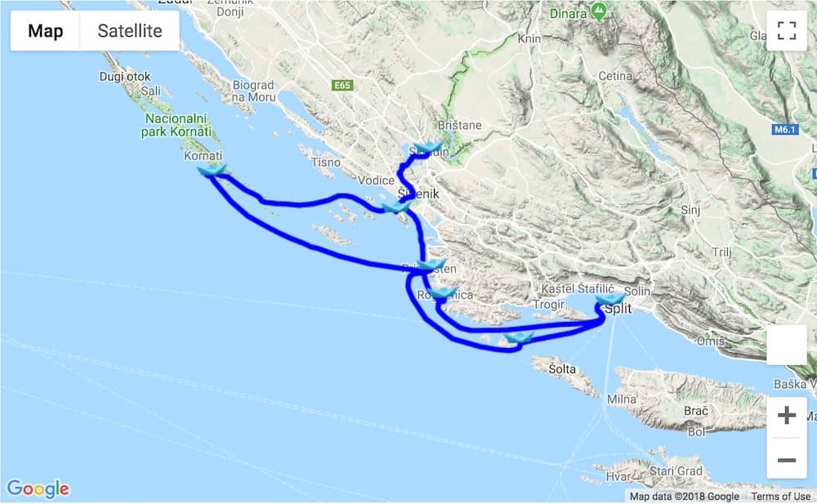Open the Terms of Use link
The height and width of the screenshot is (504, 817).
click(x=780, y=496)
